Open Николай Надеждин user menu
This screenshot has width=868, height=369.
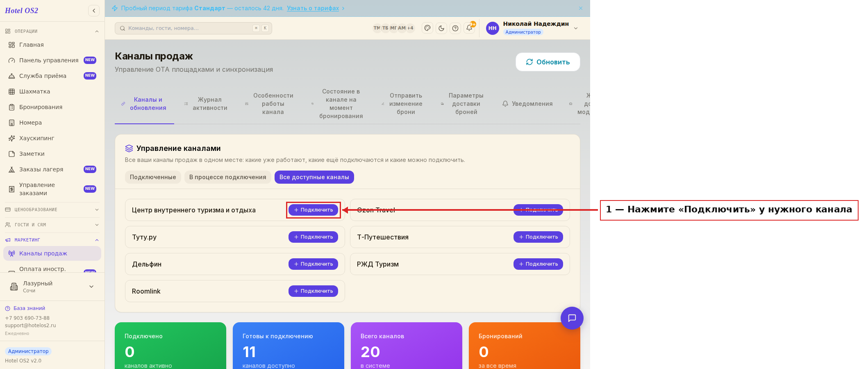click(x=532, y=28)
